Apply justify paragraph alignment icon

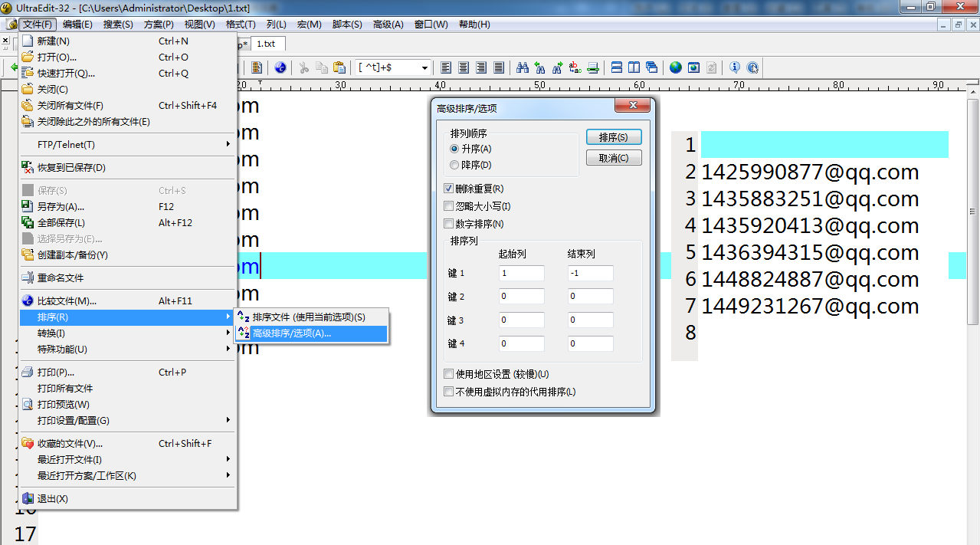coord(499,67)
